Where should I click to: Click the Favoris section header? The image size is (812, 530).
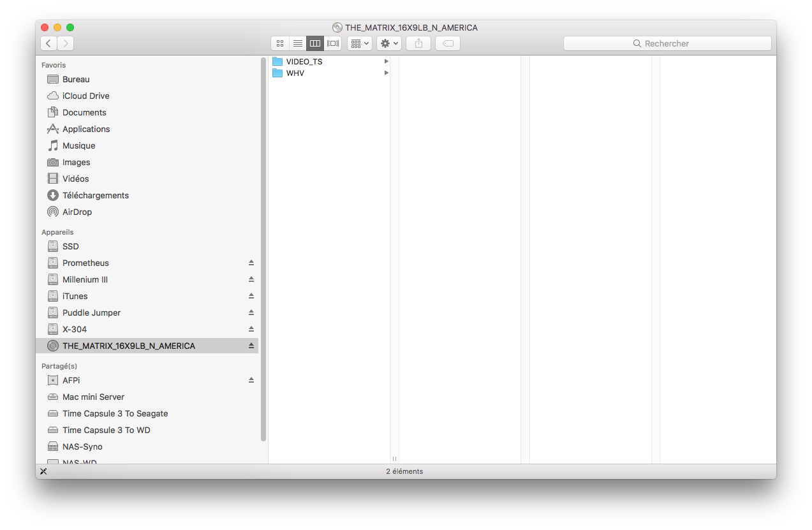(x=54, y=65)
